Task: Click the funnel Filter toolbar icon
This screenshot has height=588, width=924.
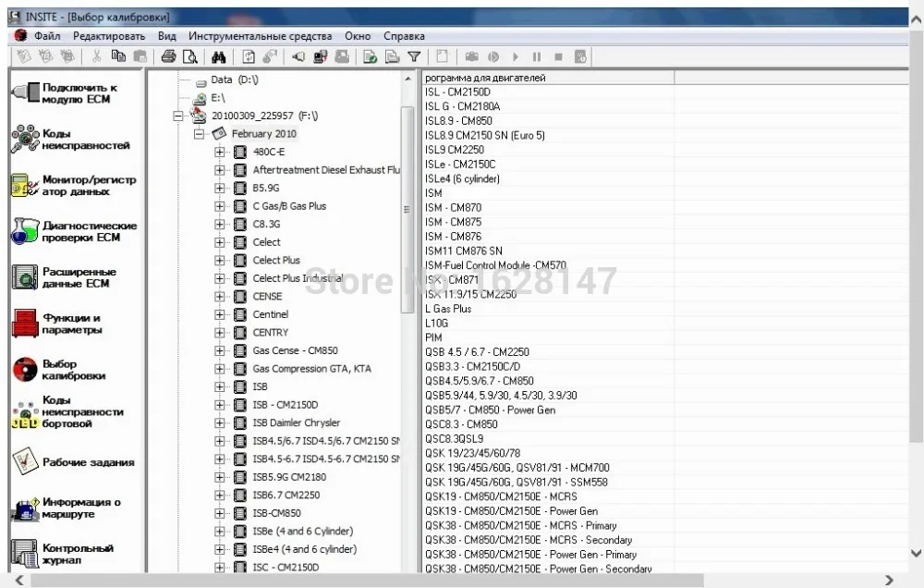Action: [x=414, y=56]
